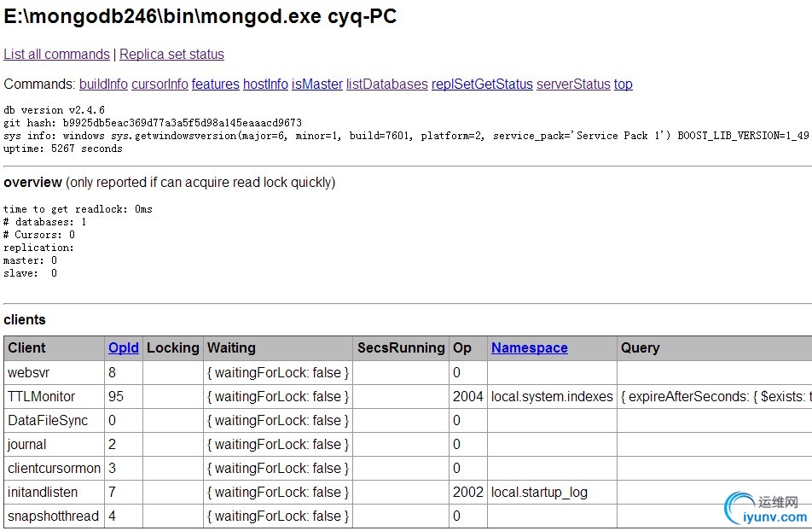Click the top command link
The width and height of the screenshot is (812, 531).
tap(623, 85)
